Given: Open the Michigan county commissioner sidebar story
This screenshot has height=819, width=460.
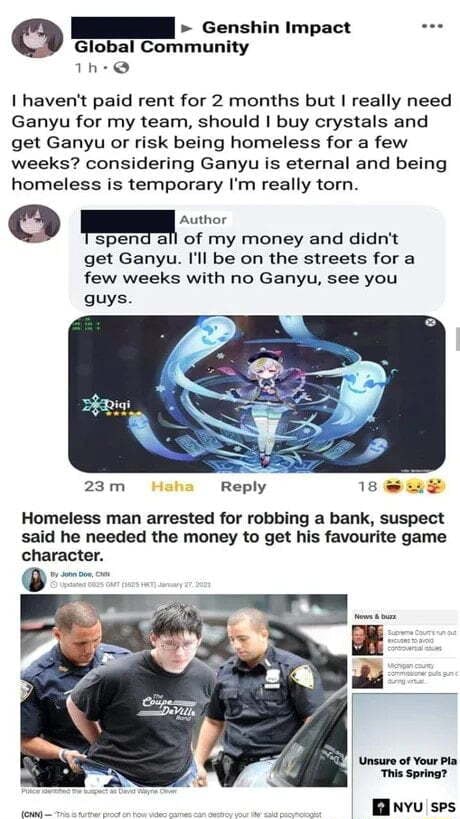Looking at the screenshot, I should (405, 673).
